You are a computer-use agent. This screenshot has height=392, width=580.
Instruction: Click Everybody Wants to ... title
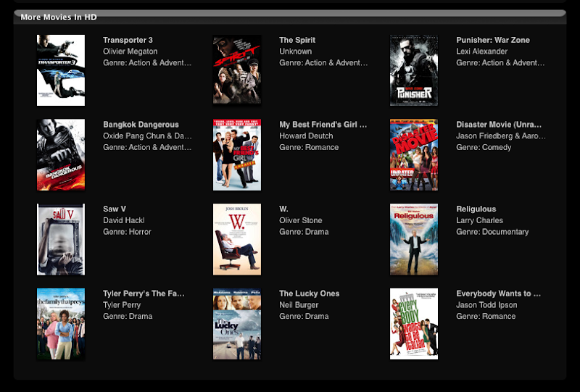(x=498, y=293)
